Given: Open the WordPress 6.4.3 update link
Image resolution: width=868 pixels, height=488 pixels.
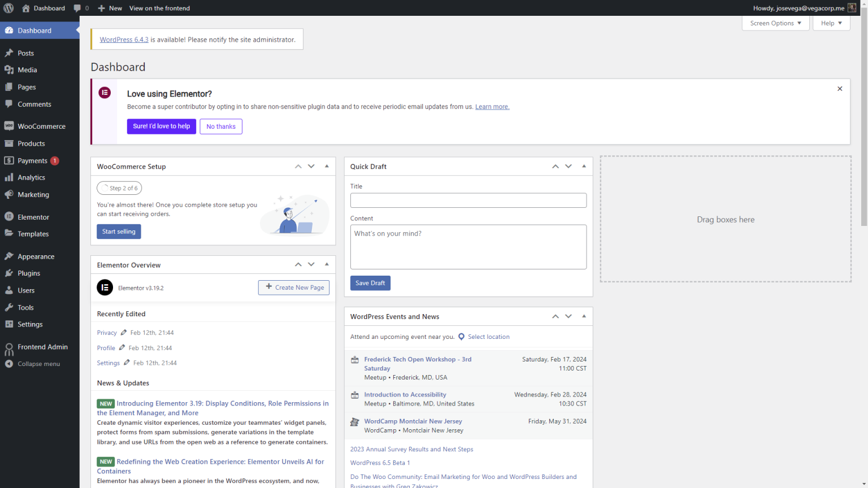Looking at the screenshot, I should [124, 40].
